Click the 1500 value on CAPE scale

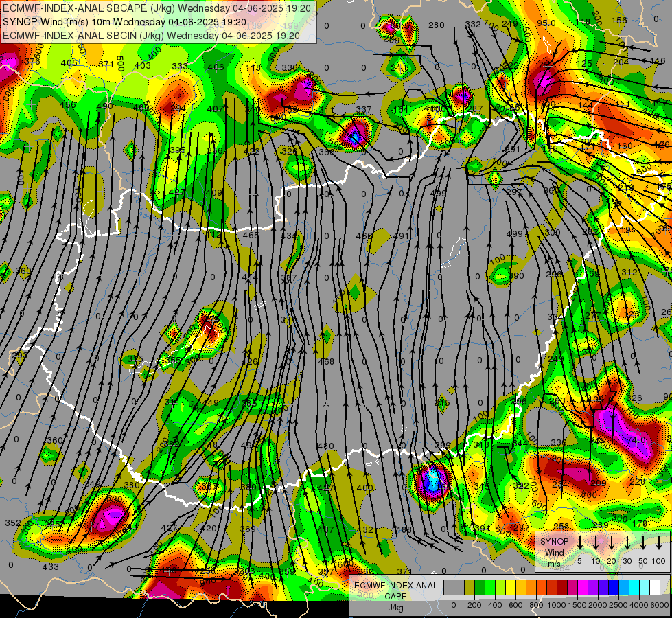[x=577, y=605]
